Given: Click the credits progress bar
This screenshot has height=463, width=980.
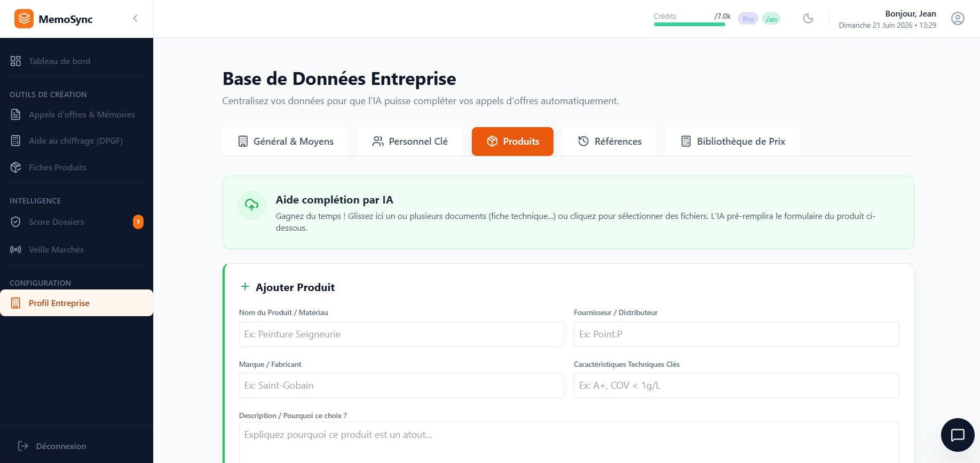Looking at the screenshot, I should point(690,24).
